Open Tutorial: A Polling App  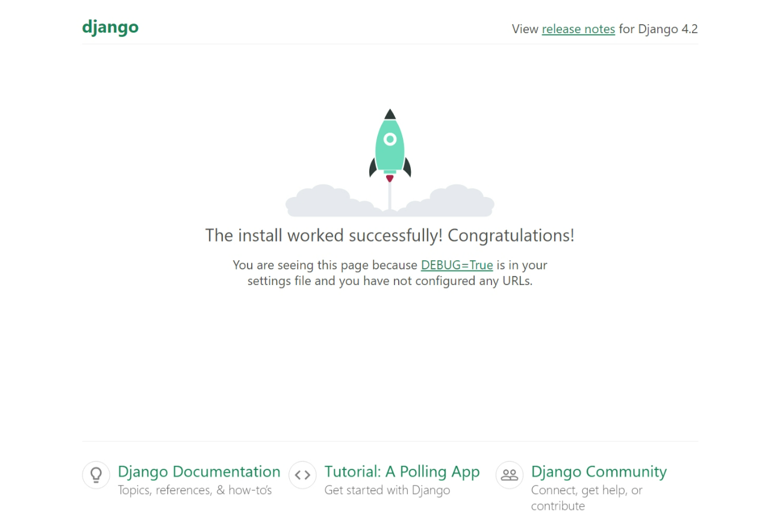coord(402,472)
